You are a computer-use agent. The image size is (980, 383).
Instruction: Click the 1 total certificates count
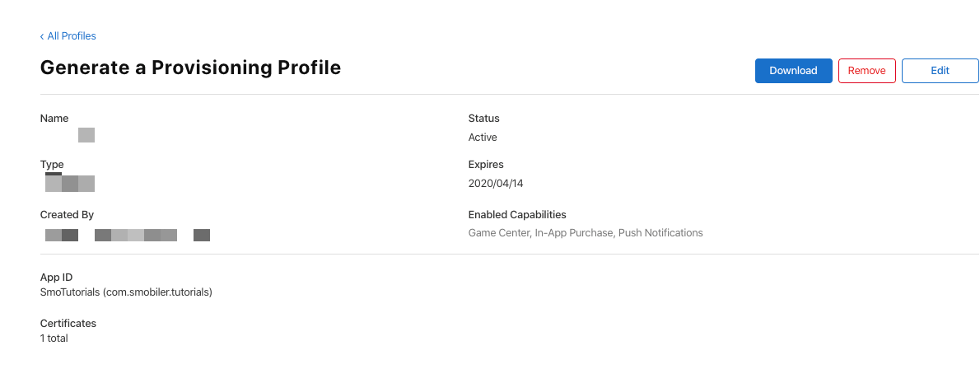coord(54,338)
